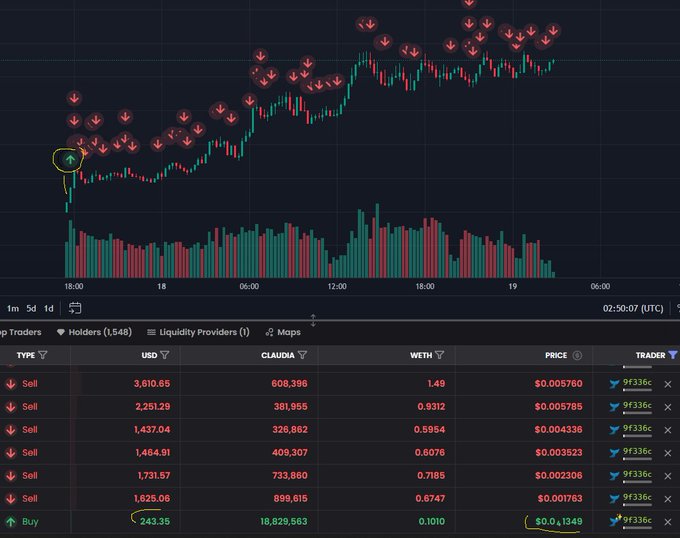Click the PRICE column header label
Viewport: 680px width, 538px height.
click(556, 355)
